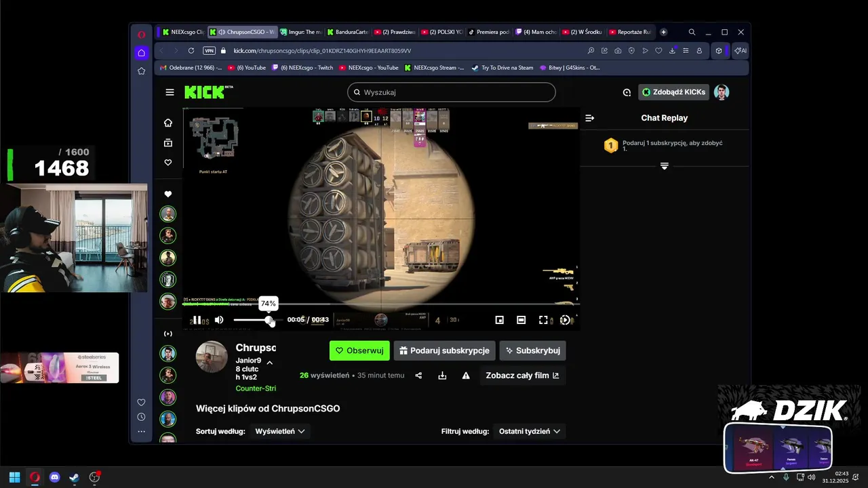Open Odebrane Gmail bookmark

(x=191, y=68)
